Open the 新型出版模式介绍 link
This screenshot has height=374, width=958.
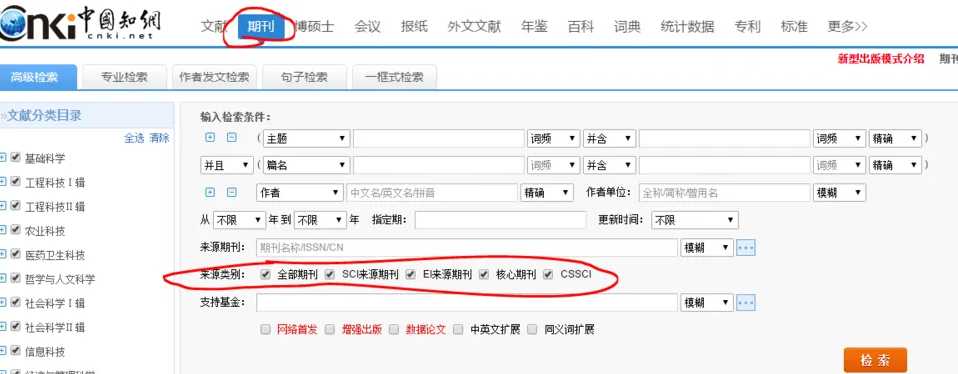[880, 59]
